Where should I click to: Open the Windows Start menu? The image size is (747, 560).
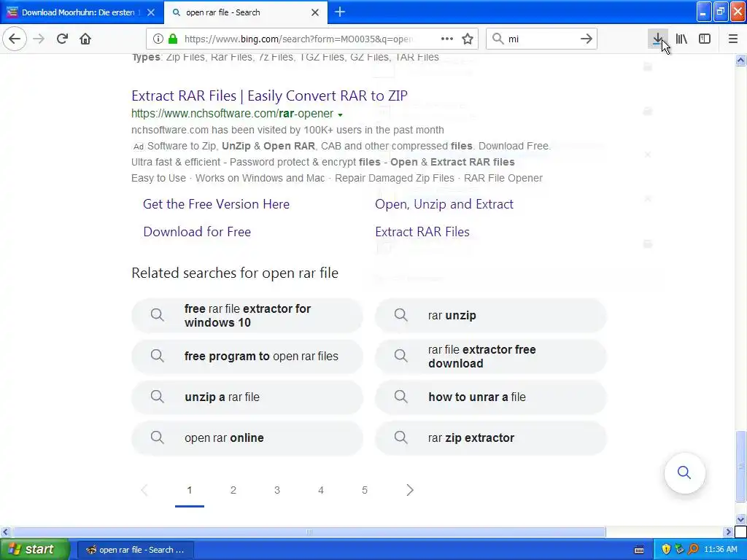click(x=34, y=550)
